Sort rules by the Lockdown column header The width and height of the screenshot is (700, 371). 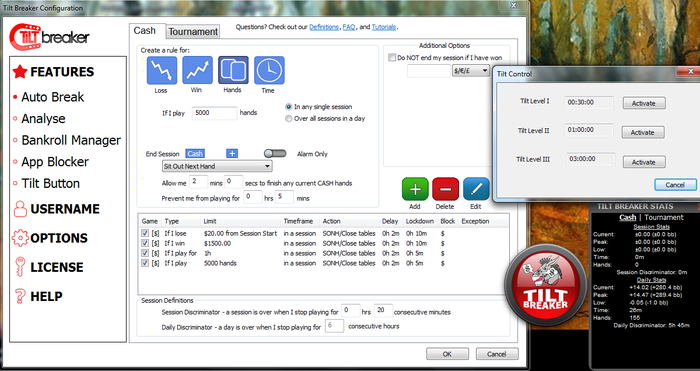(x=420, y=221)
